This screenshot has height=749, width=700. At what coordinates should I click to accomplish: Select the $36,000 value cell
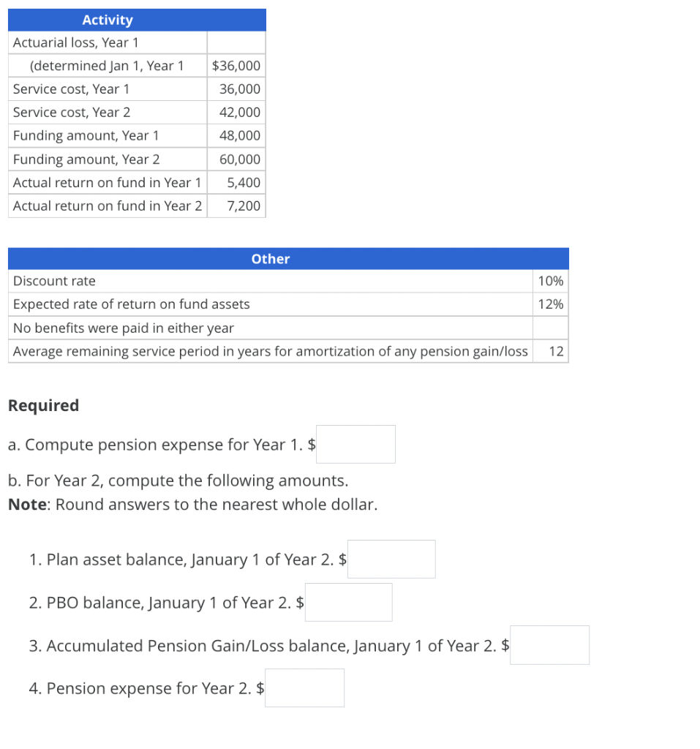coord(236,65)
